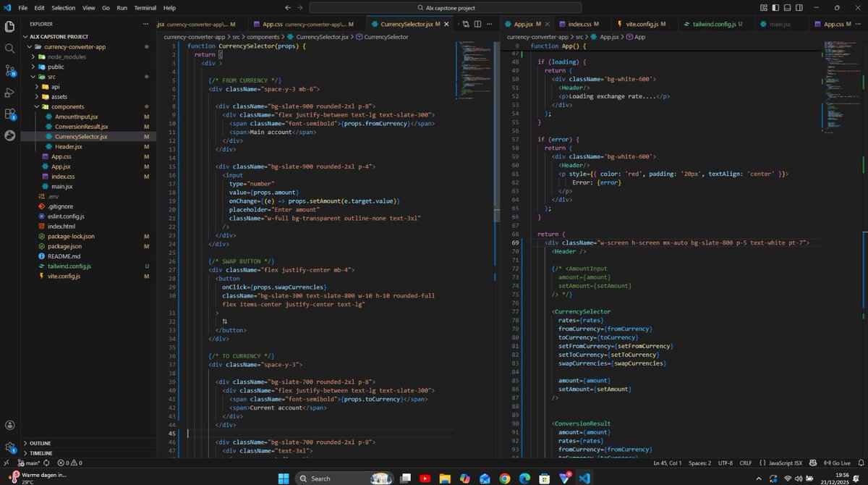The image size is (868, 485).
Task: Select the Explorer icon in the activity bar
Action: [x=9, y=26]
